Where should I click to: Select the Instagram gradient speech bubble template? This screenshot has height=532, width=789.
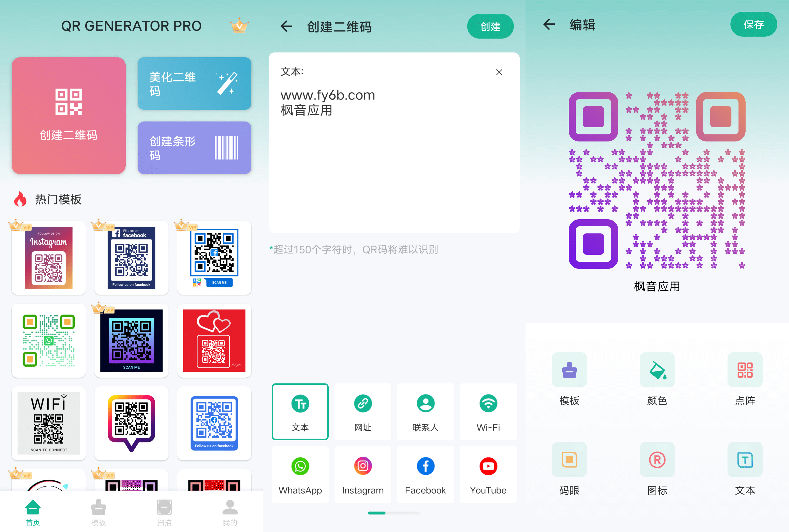131,423
